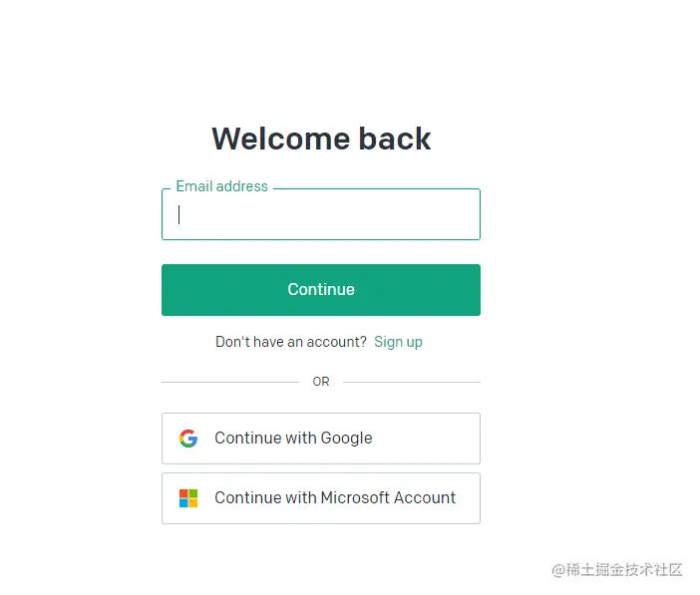
Task: Click the text "Continue with Google" label
Action: 293,439
